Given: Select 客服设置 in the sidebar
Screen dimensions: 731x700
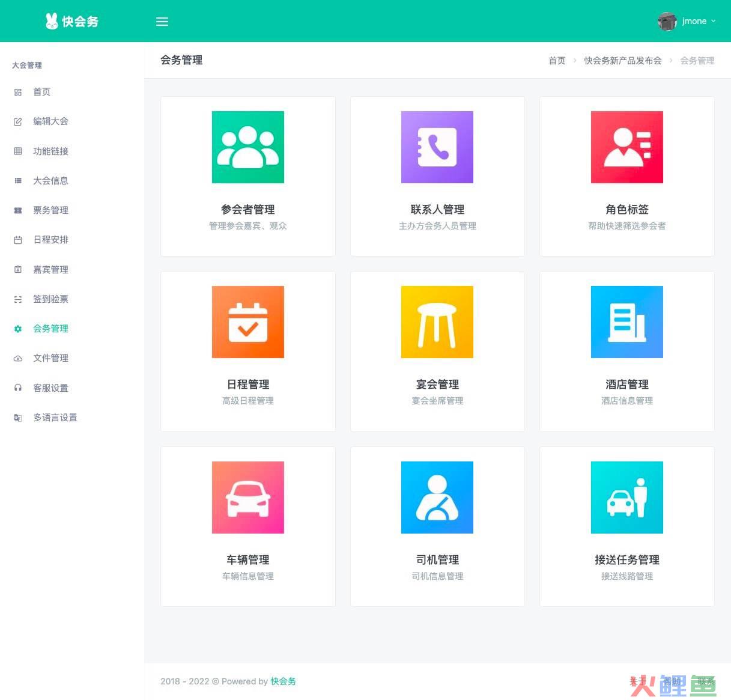Looking at the screenshot, I should (50, 388).
